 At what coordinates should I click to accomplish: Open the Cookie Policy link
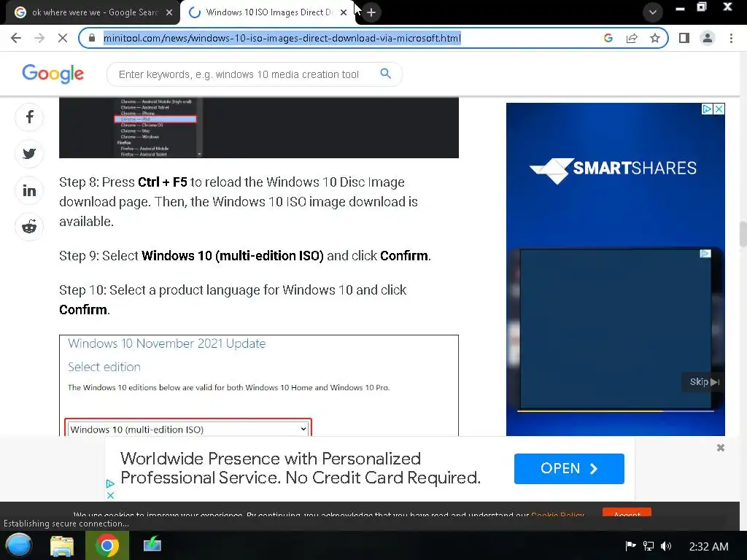point(558,515)
